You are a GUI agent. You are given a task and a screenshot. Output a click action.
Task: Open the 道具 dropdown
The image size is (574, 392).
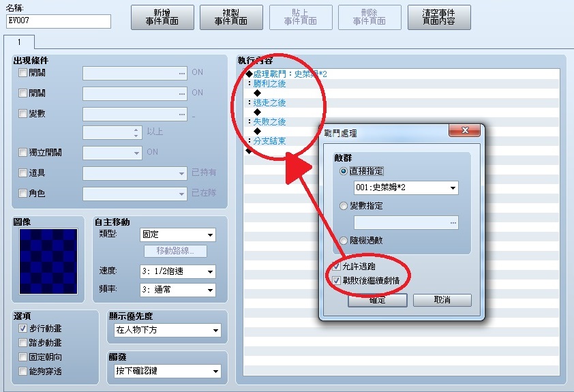coord(135,173)
